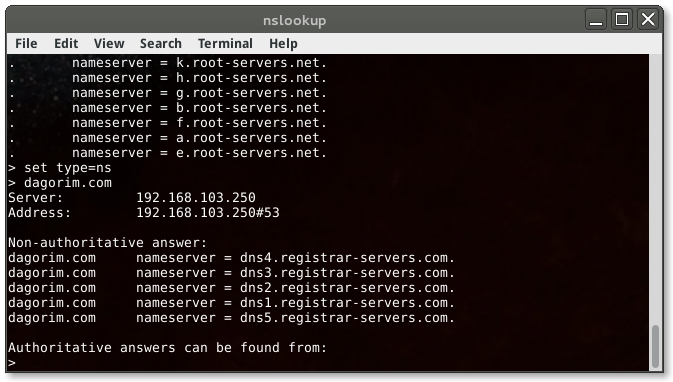Click dns1.registrar-servers.com. nameserver entry

[x=231, y=303]
